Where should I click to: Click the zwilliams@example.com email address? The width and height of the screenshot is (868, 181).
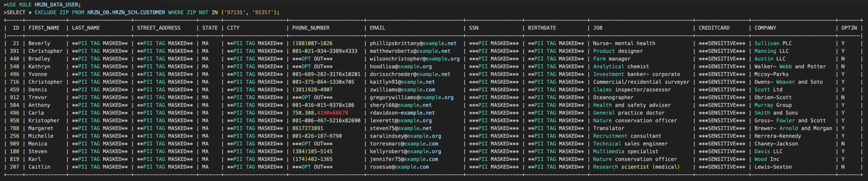click(402, 90)
